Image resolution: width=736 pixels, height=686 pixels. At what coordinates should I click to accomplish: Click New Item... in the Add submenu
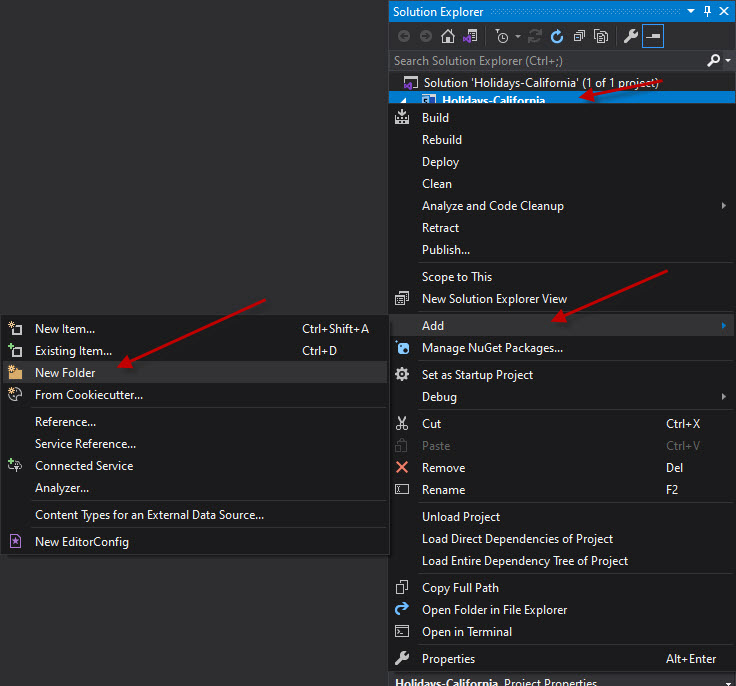pos(195,329)
